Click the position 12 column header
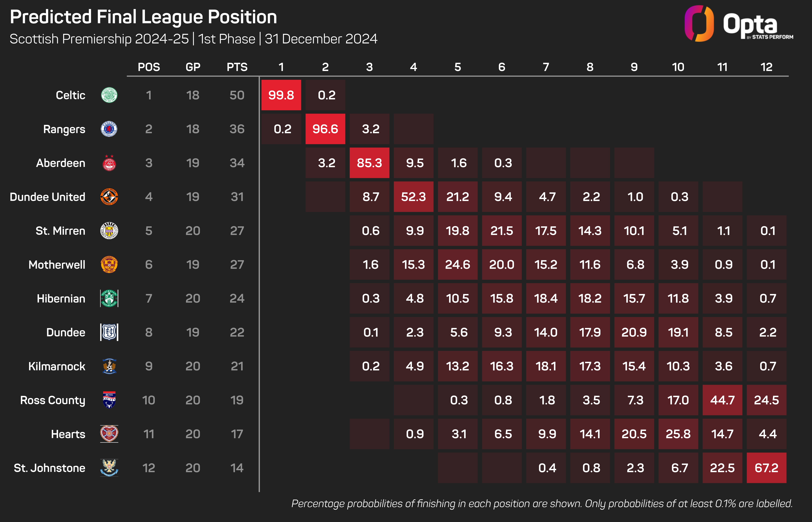This screenshot has width=812, height=522. (766, 67)
